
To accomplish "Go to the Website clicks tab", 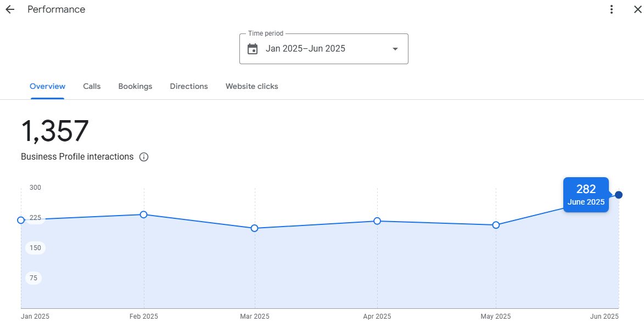I will pyautogui.click(x=251, y=86).
